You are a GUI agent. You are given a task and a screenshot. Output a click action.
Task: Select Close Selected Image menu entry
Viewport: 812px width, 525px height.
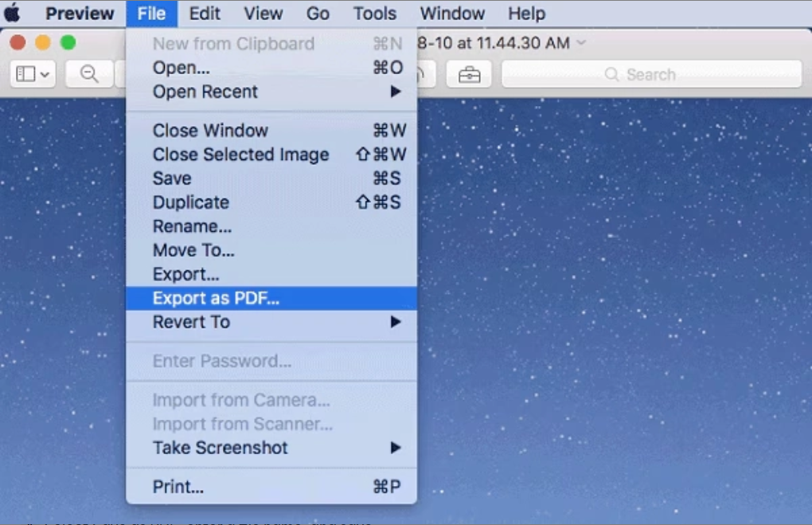click(240, 155)
